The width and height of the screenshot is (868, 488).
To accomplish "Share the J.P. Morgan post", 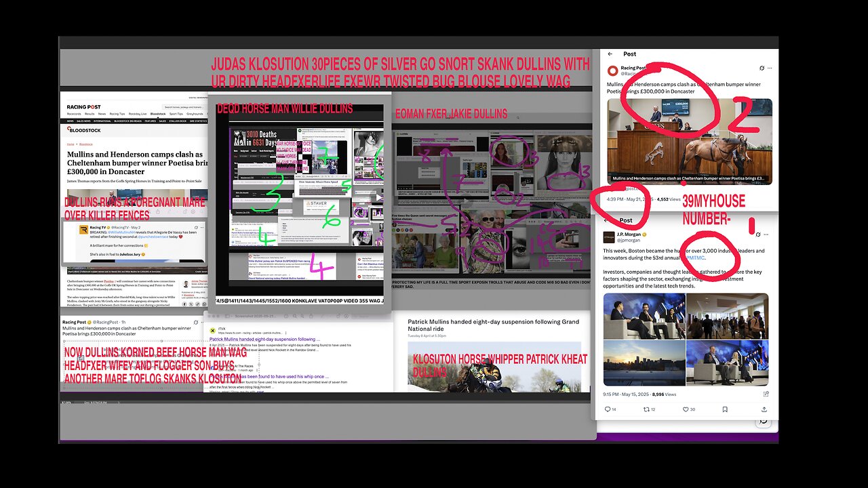I will coord(764,409).
